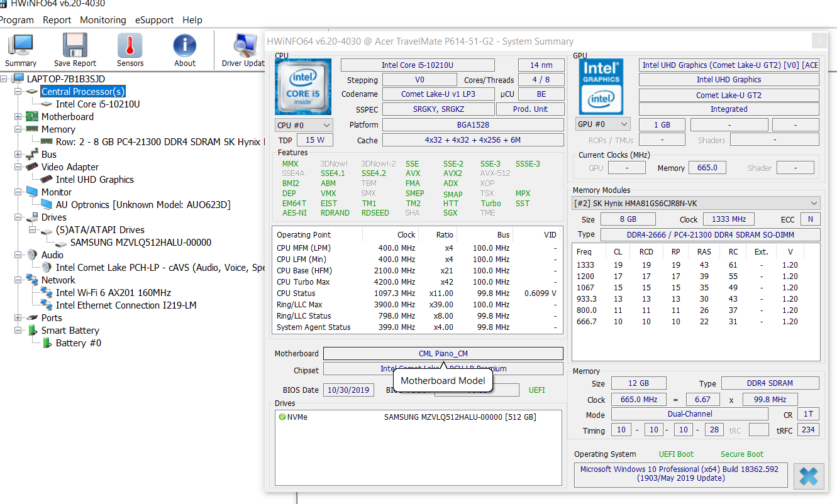Image resolution: width=837 pixels, height=504 pixels.
Task: Open memory module SK Hynix dropdown
Action: (x=696, y=203)
